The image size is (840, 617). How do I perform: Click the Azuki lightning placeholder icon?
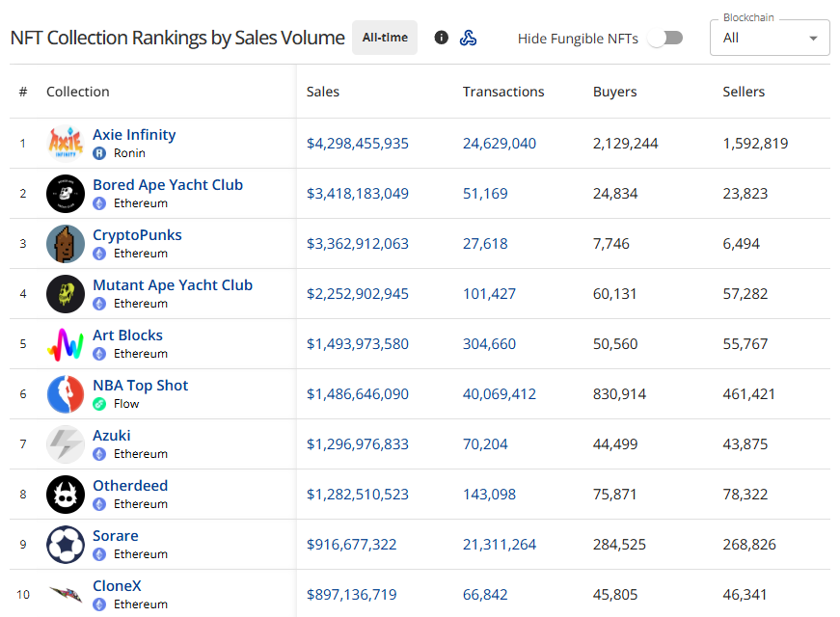point(66,444)
